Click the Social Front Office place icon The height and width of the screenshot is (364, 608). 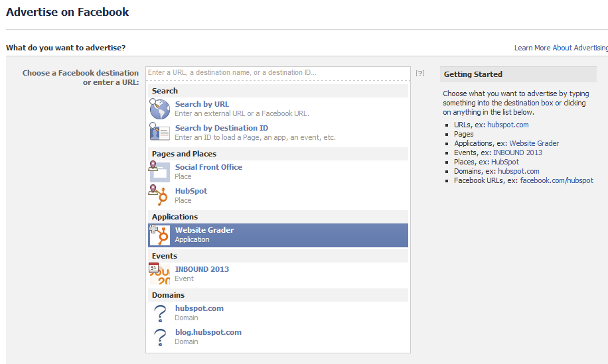159,172
